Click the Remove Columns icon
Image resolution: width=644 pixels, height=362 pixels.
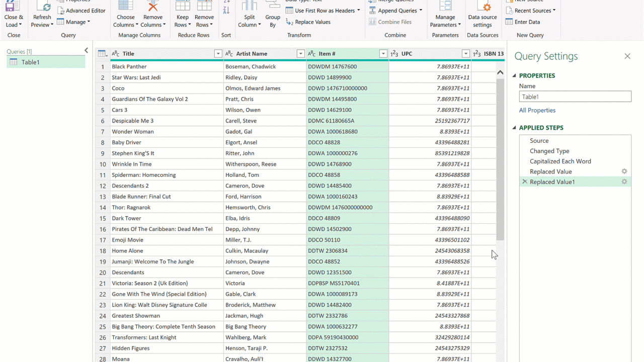click(x=152, y=6)
